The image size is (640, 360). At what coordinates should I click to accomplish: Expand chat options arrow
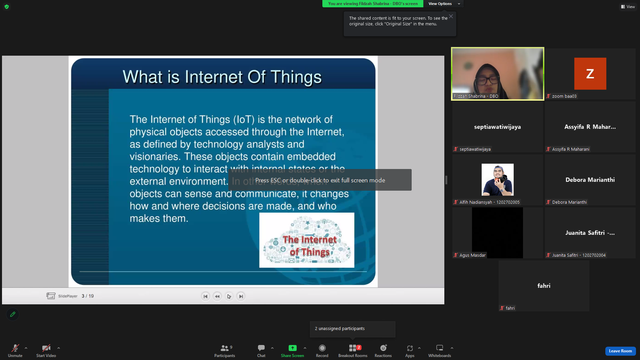coord(272,348)
